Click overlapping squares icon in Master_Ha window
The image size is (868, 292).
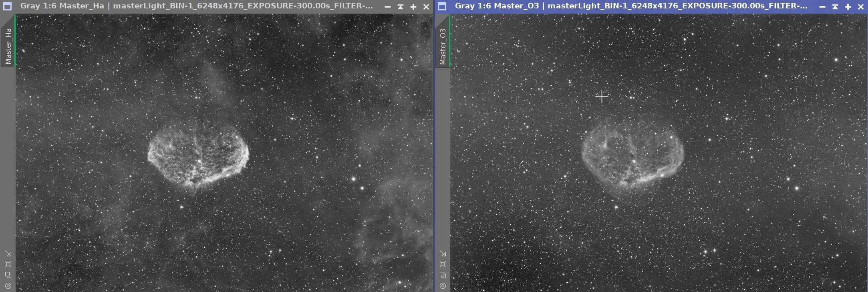[8, 275]
